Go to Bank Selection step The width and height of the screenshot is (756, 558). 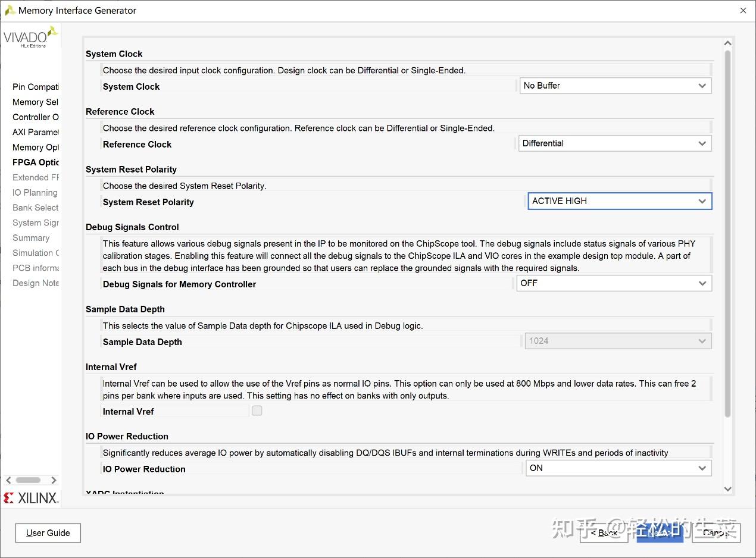36,208
